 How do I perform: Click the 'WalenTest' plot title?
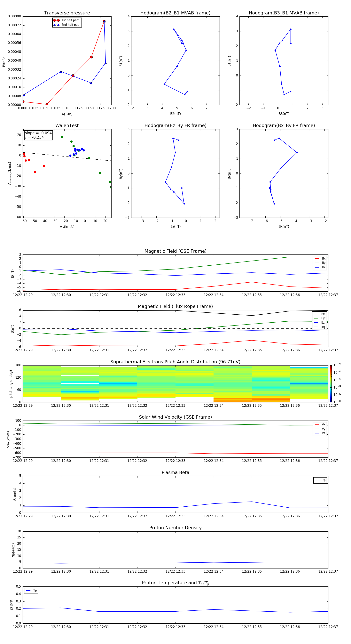click(67, 125)
